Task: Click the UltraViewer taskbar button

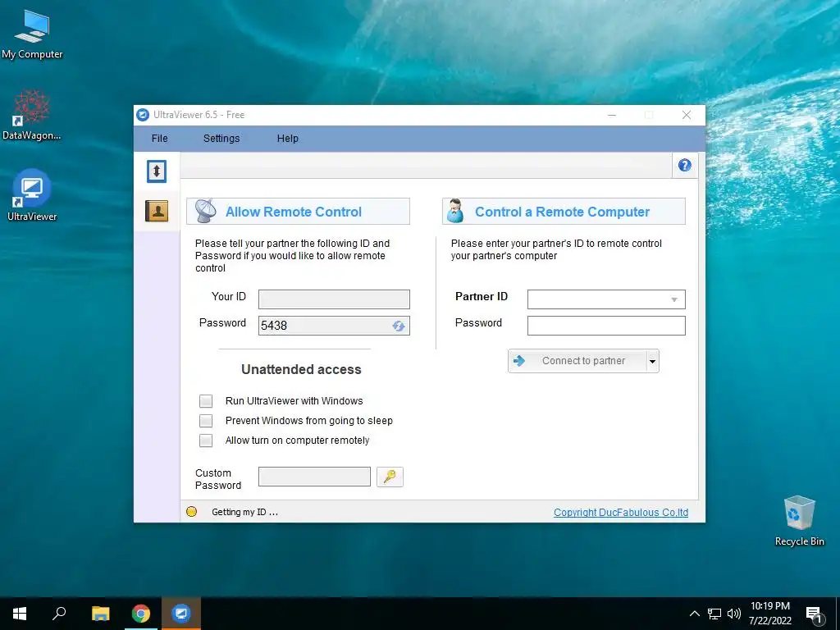Action: click(x=181, y=614)
